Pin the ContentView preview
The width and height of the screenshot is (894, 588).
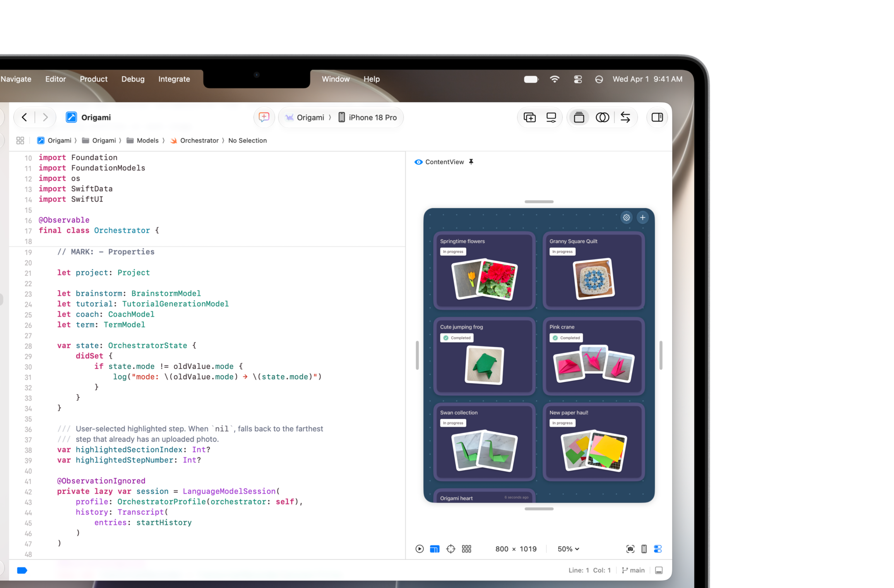pyautogui.click(x=471, y=162)
